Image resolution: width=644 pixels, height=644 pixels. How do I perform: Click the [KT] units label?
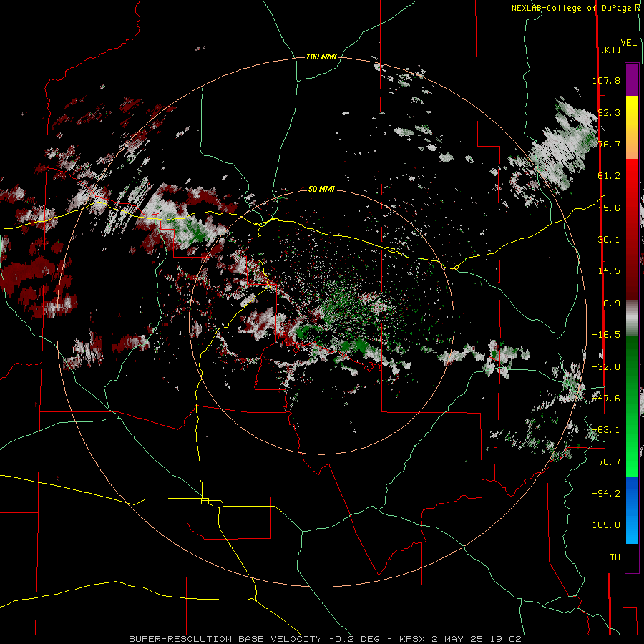[611, 49]
